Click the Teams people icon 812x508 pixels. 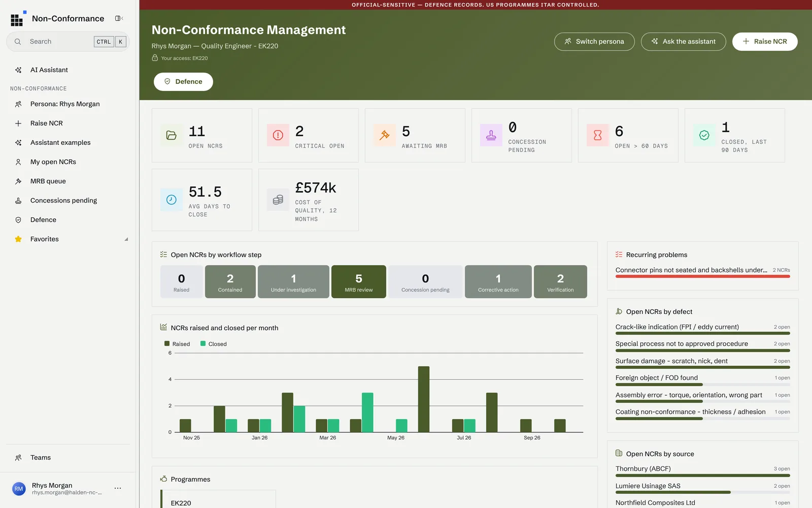(18, 458)
